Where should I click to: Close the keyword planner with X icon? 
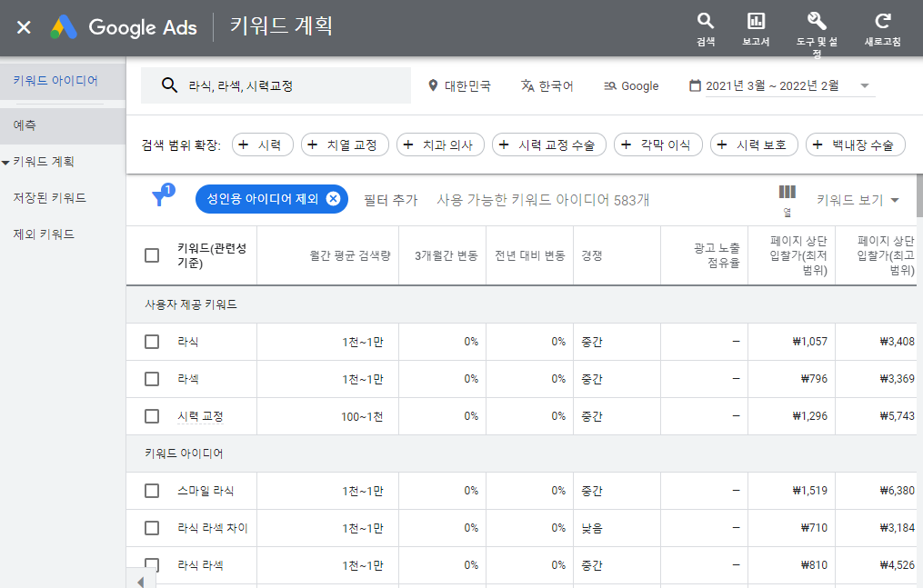(24, 27)
